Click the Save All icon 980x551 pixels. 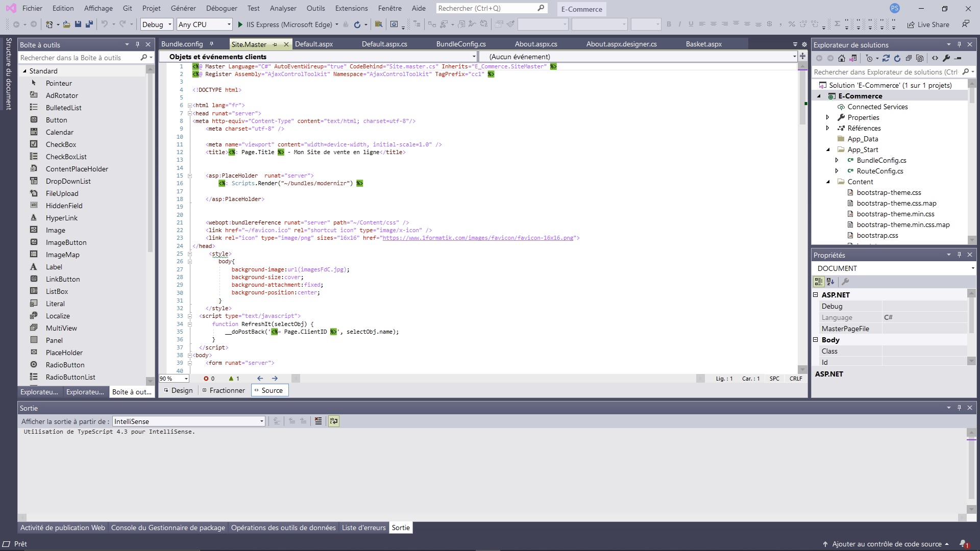pos(89,24)
